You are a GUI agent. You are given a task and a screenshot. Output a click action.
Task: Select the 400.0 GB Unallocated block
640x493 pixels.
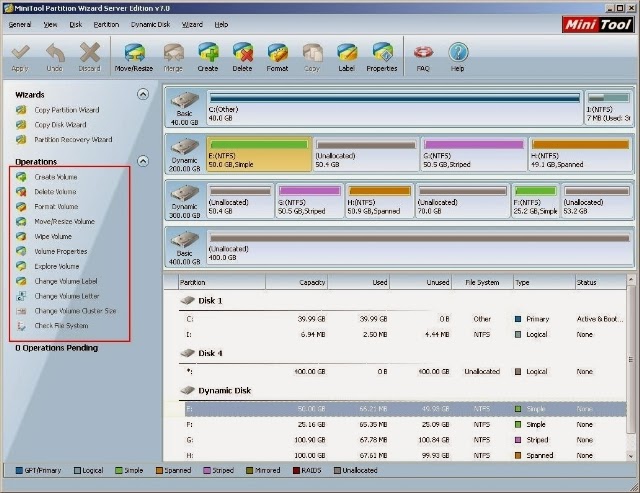click(420, 247)
